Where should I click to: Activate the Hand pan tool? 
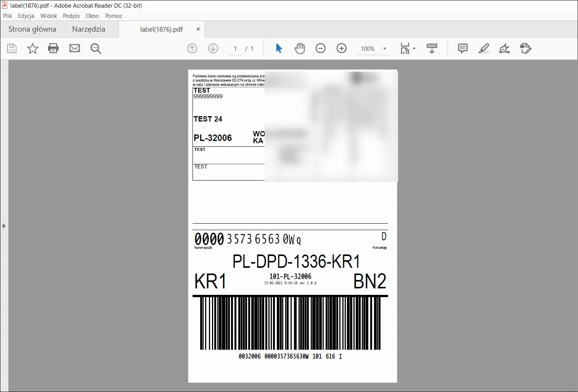[x=300, y=48]
